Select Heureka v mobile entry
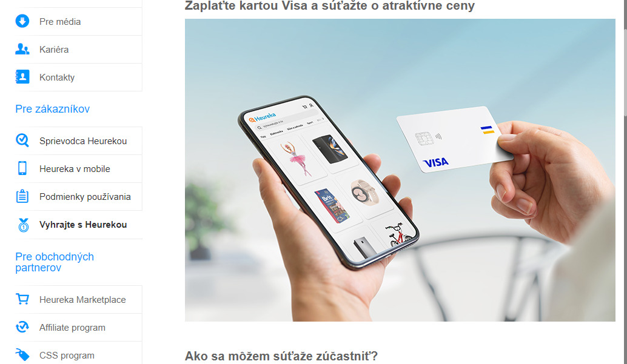Screen dimensions: 627x364 click(75, 169)
